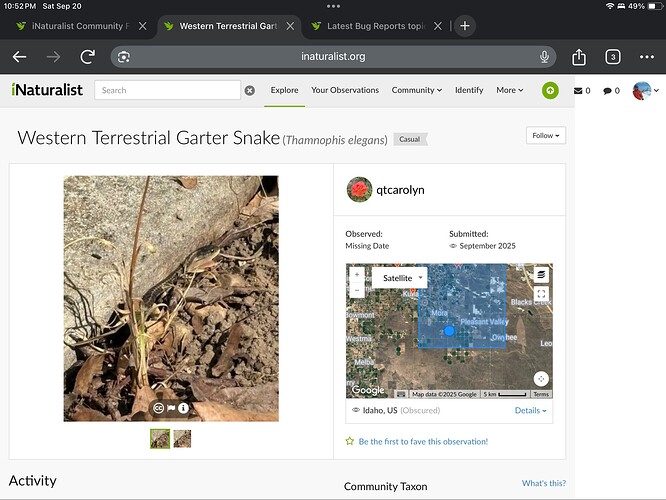This screenshot has height=500, width=666.
Task: Open a new browser tab
Action: pos(465,26)
